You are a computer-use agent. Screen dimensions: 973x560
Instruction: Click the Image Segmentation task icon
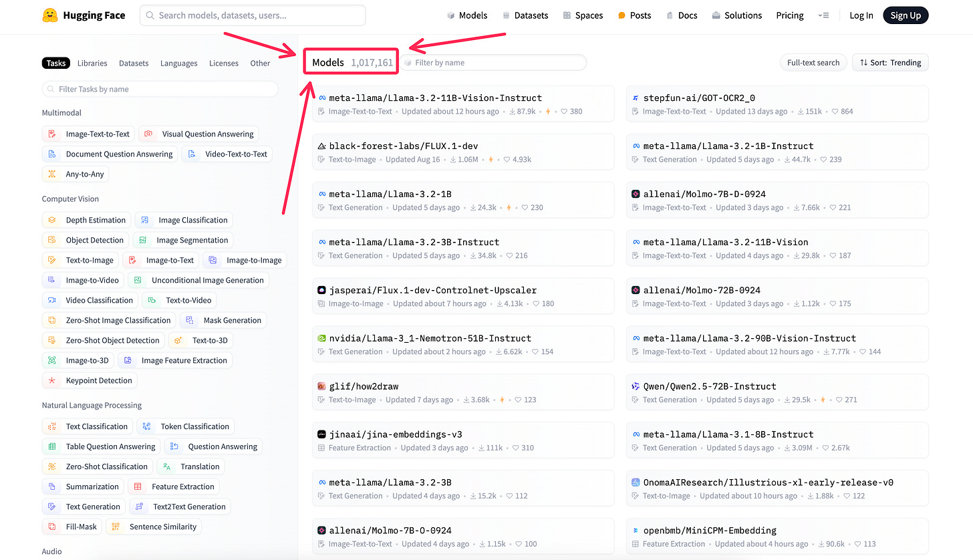pos(143,240)
